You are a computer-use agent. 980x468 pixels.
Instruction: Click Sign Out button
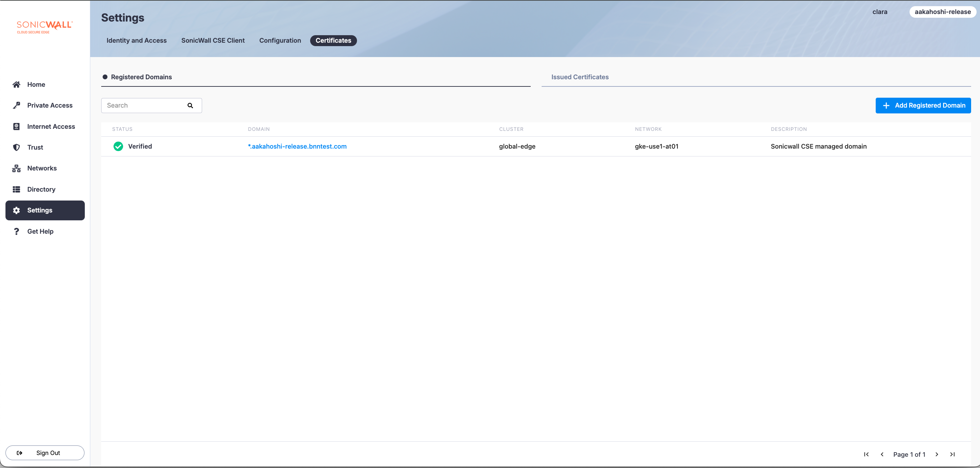coord(45,453)
